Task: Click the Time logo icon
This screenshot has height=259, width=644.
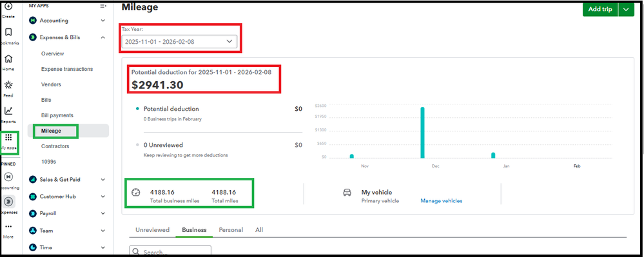Action: pos(32,247)
